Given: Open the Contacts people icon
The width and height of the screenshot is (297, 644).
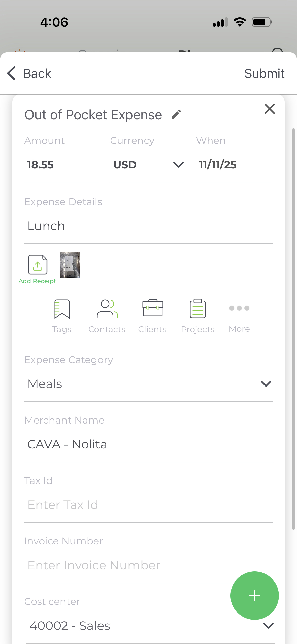Looking at the screenshot, I should click(107, 309).
